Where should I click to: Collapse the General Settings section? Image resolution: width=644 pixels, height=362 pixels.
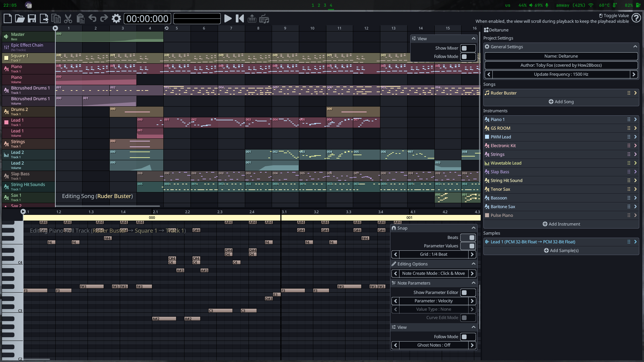635,47
